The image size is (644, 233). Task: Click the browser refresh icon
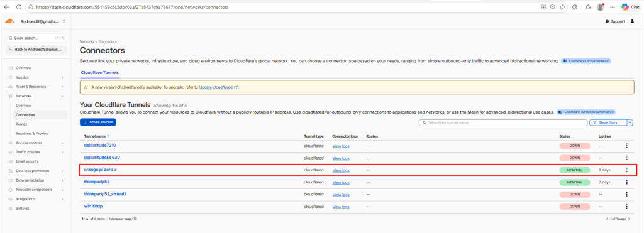(19, 7)
